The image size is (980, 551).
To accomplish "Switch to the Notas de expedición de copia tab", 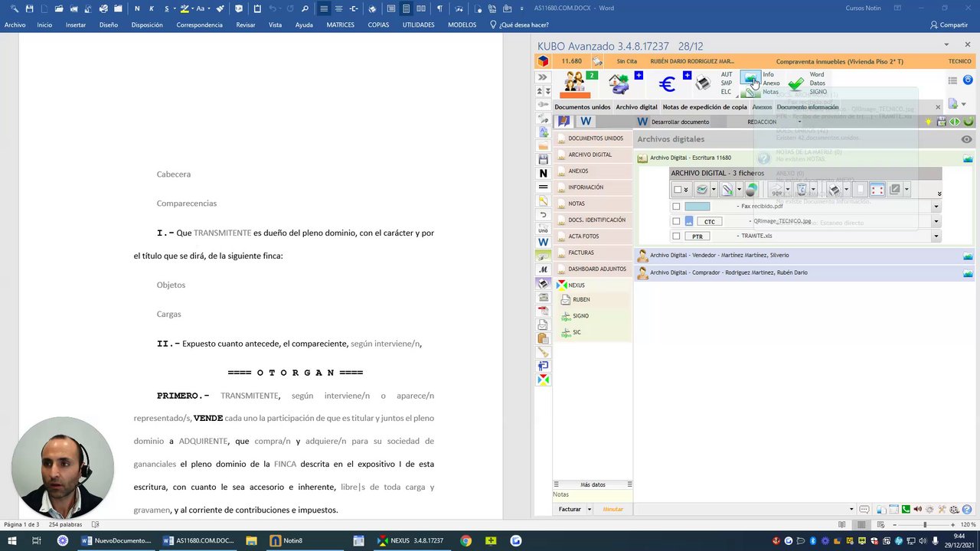I will (705, 107).
